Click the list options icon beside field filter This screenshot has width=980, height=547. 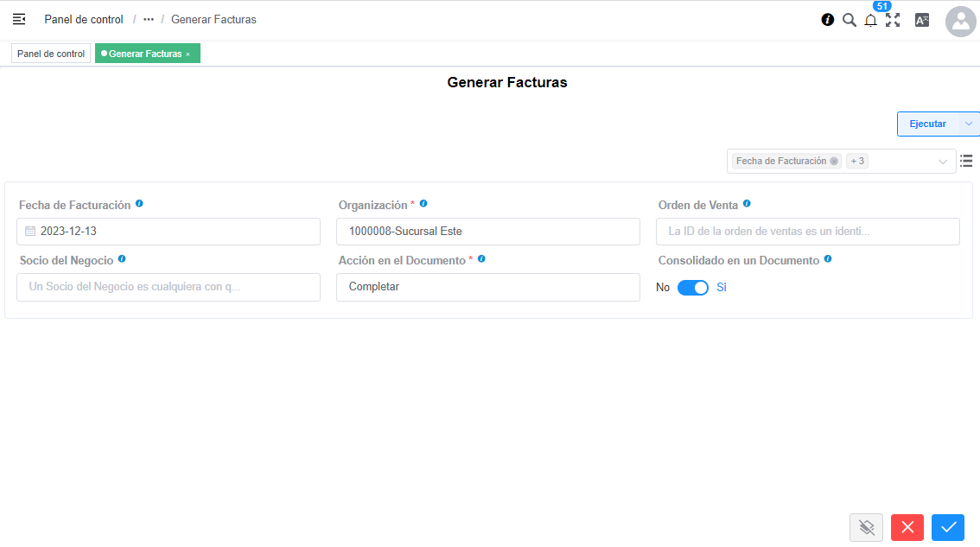[966, 161]
